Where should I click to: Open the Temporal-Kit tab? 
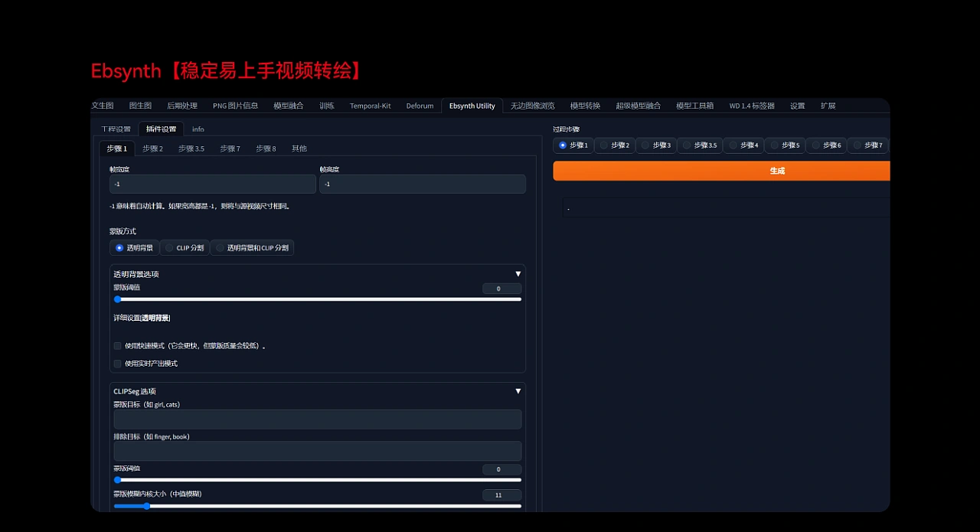click(x=371, y=106)
